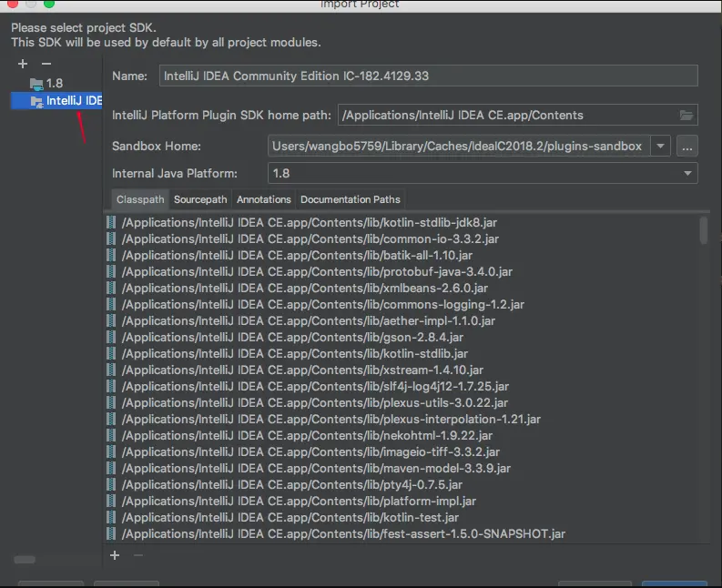The image size is (722, 588).
Task: Switch to the Sourcepath tab
Action: coord(200,199)
